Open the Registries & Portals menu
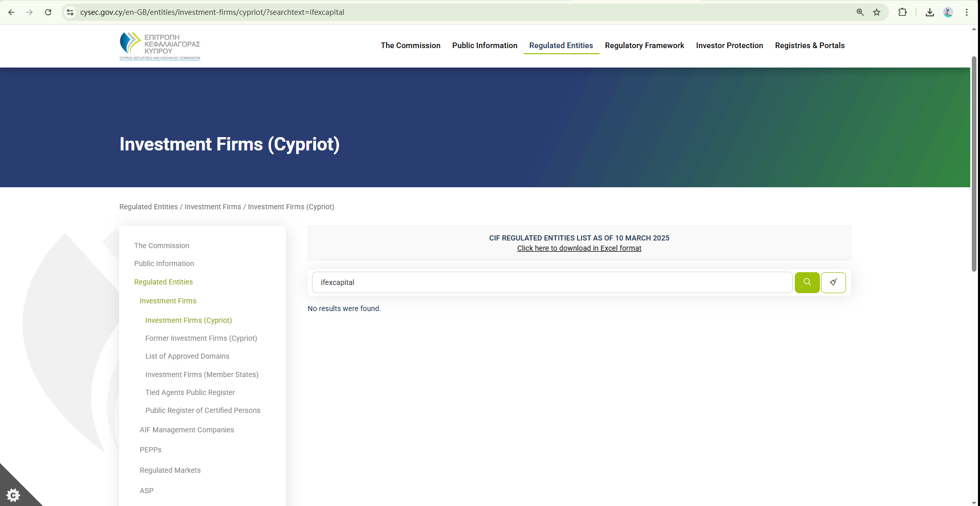Viewport: 980px width, 506px height. (x=809, y=46)
